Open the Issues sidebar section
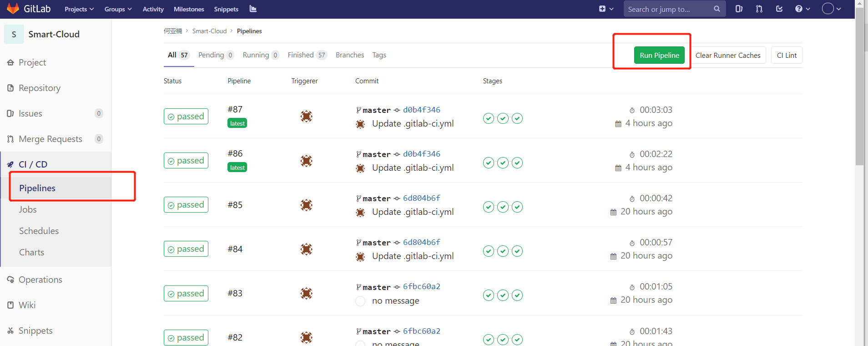The height and width of the screenshot is (346, 868). pyautogui.click(x=56, y=113)
